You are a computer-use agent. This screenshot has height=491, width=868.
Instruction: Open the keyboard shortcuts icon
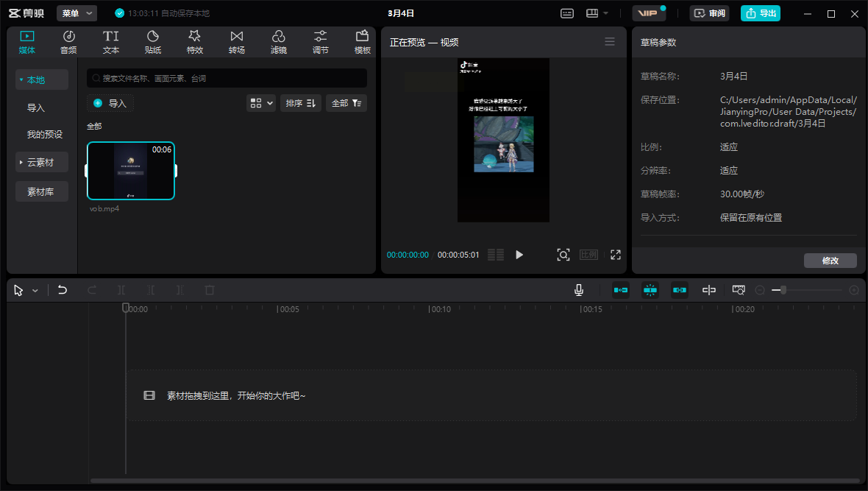click(567, 13)
